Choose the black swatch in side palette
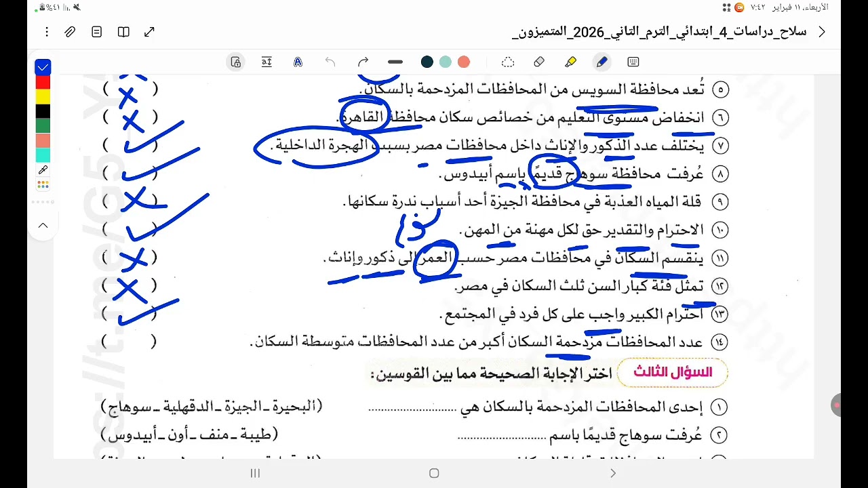Image resolution: width=868 pixels, height=488 pixels. click(43, 111)
